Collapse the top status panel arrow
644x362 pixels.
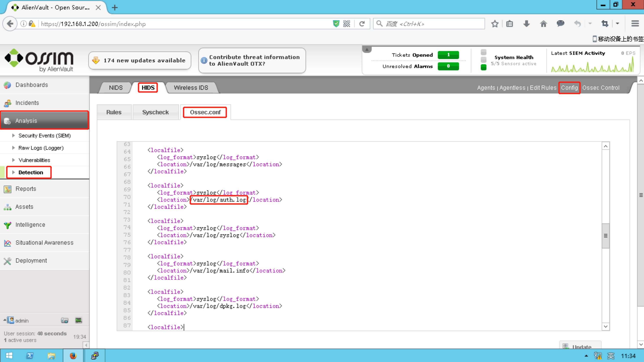click(367, 49)
